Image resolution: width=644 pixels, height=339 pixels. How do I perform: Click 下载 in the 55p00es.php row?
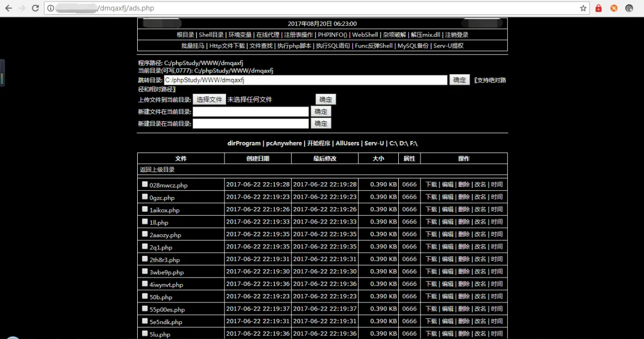431,309
